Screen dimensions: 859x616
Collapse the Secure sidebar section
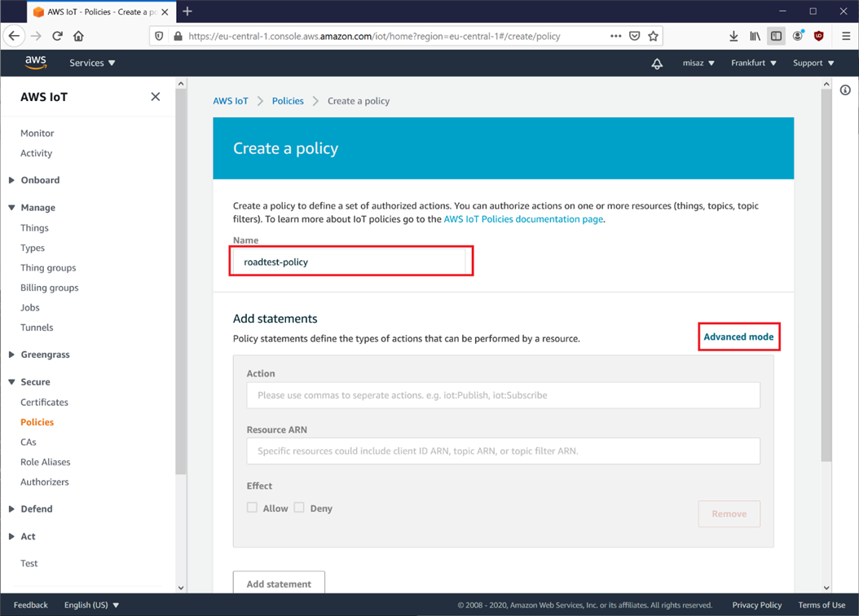pyautogui.click(x=12, y=382)
